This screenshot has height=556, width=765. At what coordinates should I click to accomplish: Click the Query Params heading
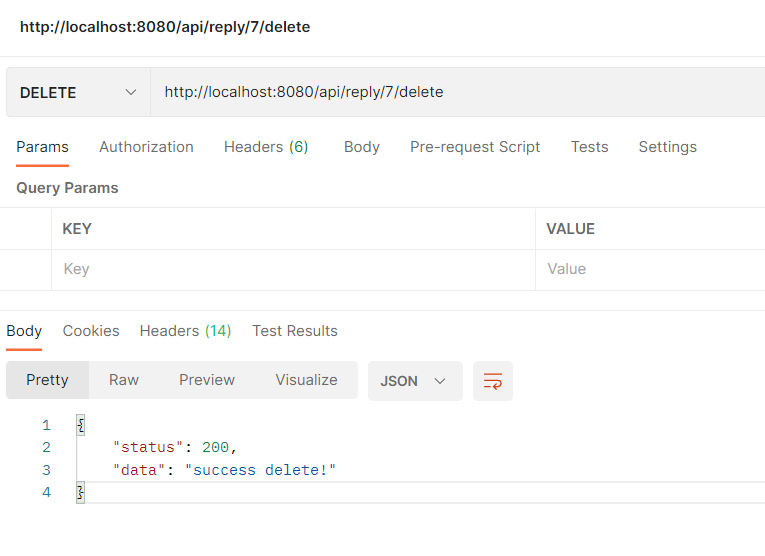tap(67, 188)
